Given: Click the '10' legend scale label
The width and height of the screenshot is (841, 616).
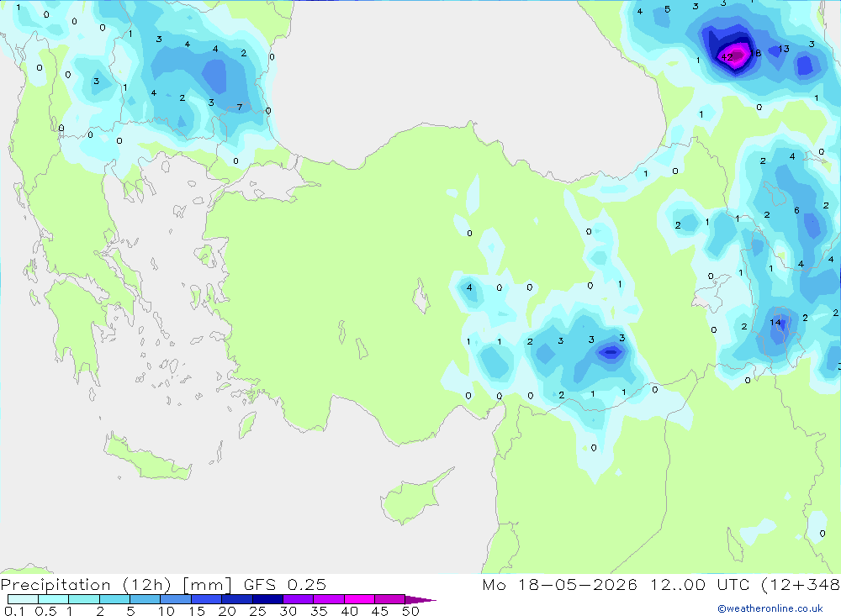Looking at the screenshot, I should pyautogui.click(x=167, y=611).
